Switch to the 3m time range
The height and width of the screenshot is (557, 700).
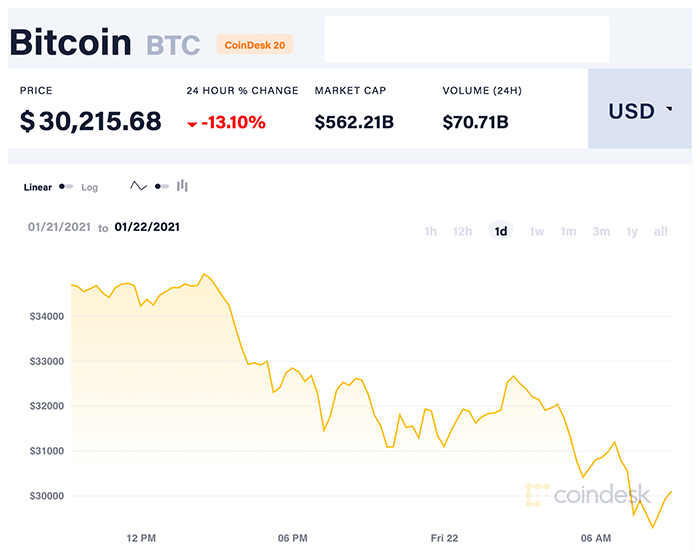[x=601, y=231]
